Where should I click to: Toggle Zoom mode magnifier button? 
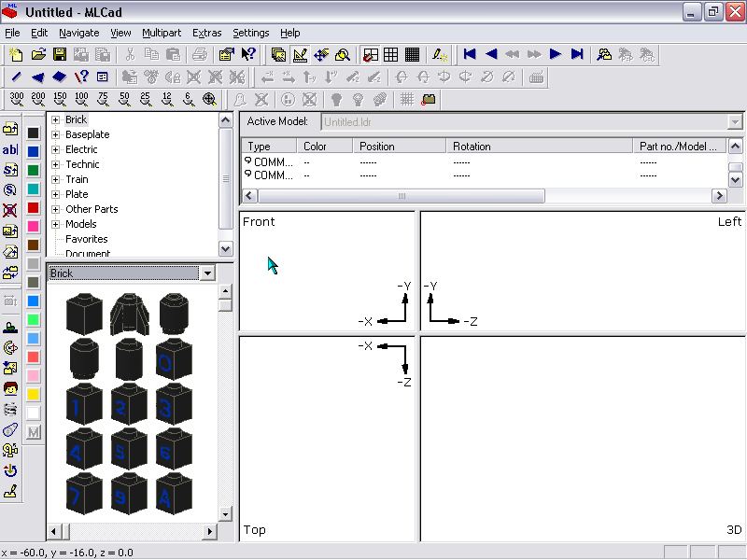click(343, 55)
